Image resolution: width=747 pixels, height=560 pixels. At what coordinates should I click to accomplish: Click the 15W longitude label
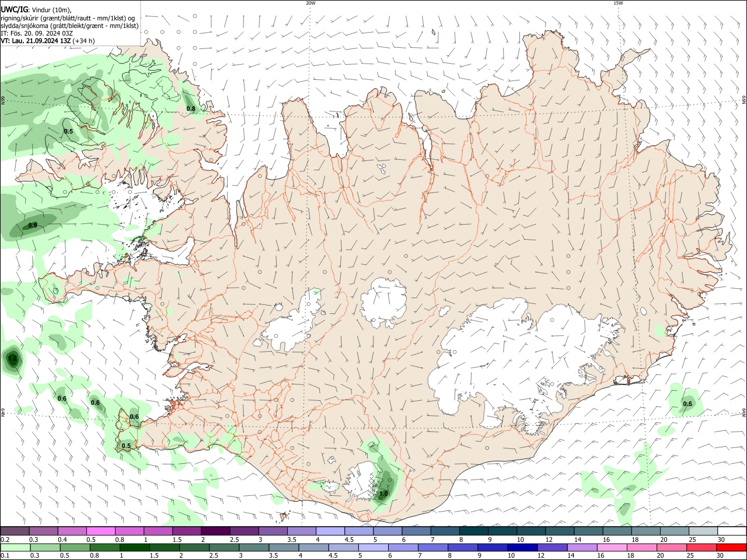(x=618, y=3)
